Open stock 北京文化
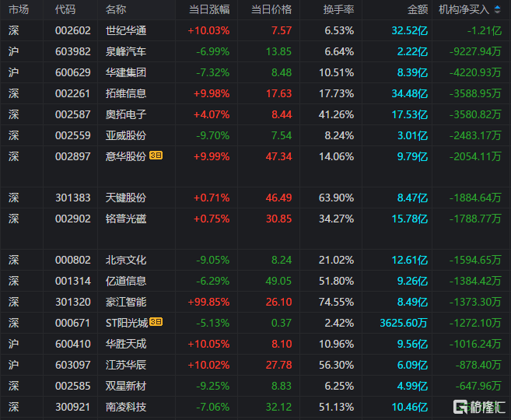 (x=126, y=260)
